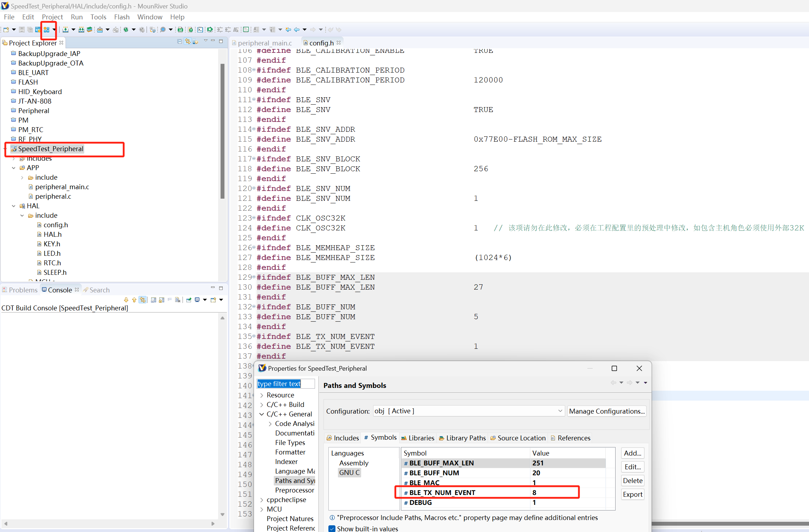Image resolution: width=809 pixels, height=532 pixels.
Task: Click the Build All toolbar icon
Action: point(81,30)
